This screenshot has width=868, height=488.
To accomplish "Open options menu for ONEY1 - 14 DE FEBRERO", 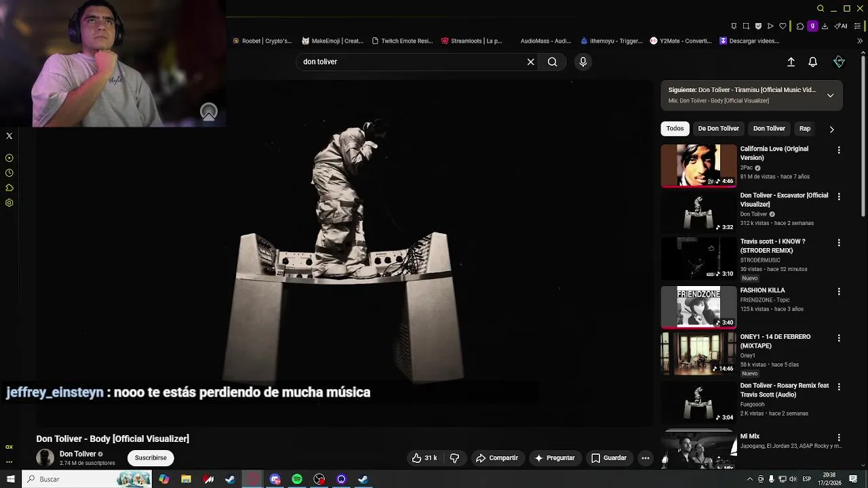I will coord(839,338).
